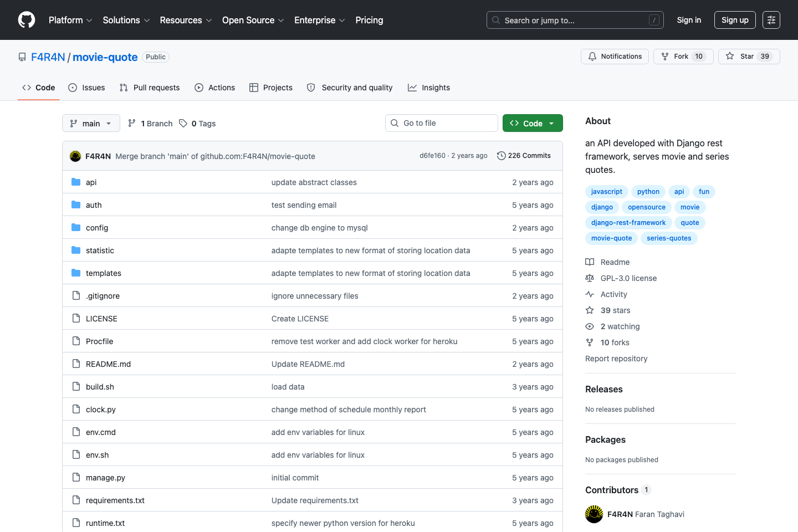Open the 0 Tags link

198,124
